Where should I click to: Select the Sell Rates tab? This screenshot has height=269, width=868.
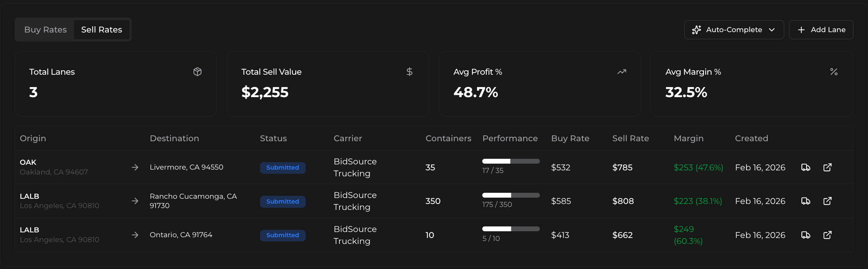tap(102, 30)
